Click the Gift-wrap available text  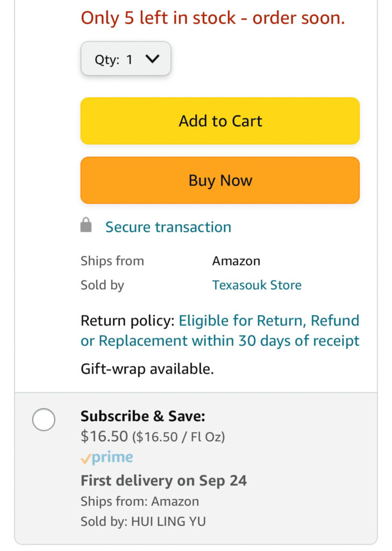point(147,369)
